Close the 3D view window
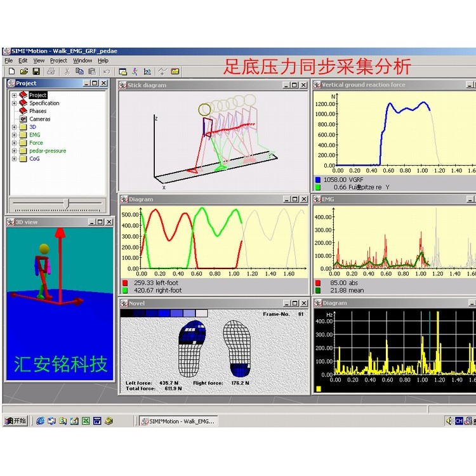Image resolution: width=476 pixels, height=476 pixels. click(109, 222)
